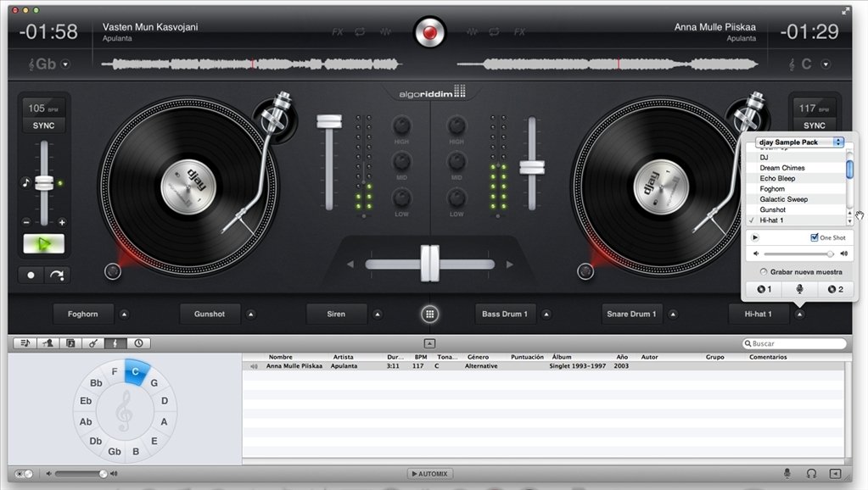This screenshot has height=490, width=868.
Task: Open the djay Sample Pack dropdown
Action: 798,142
